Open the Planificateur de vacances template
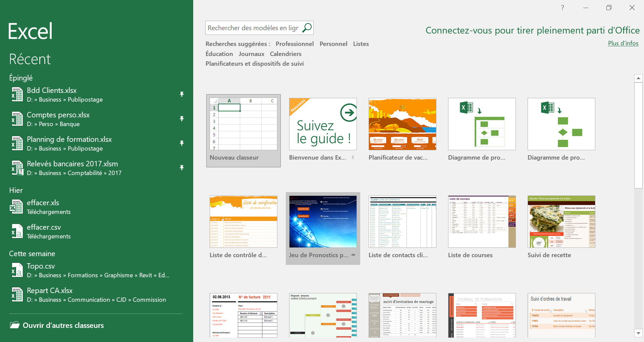 (402, 124)
